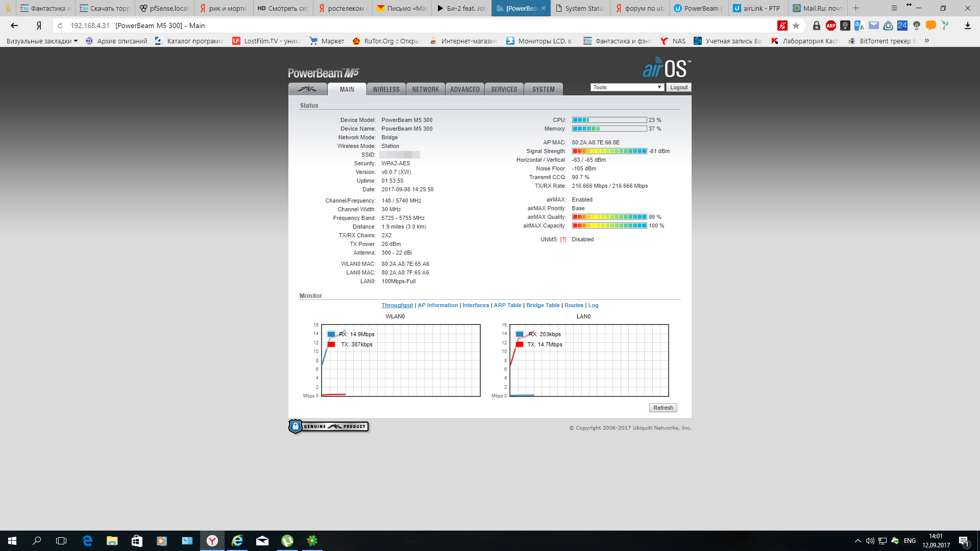Open the RuTor.Org bookmark
The height and width of the screenshot is (551, 980).
point(386,41)
